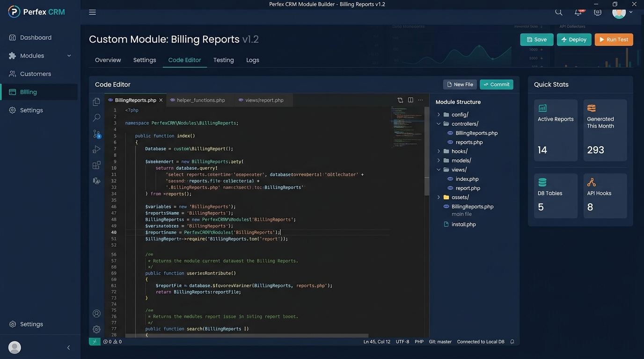Switch to the Settings module tab
The image size is (644, 359).
pos(145,60)
